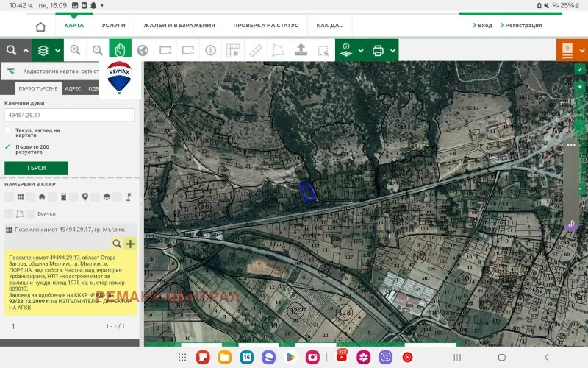This screenshot has width=588, height=368.
Task: Activate the pan hand tool
Action: tap(120, 51)
